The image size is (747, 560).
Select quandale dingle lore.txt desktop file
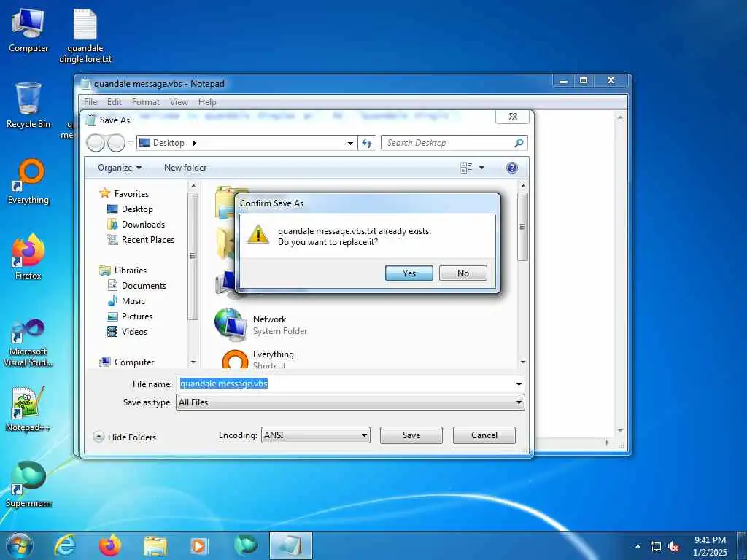[85, 36]
